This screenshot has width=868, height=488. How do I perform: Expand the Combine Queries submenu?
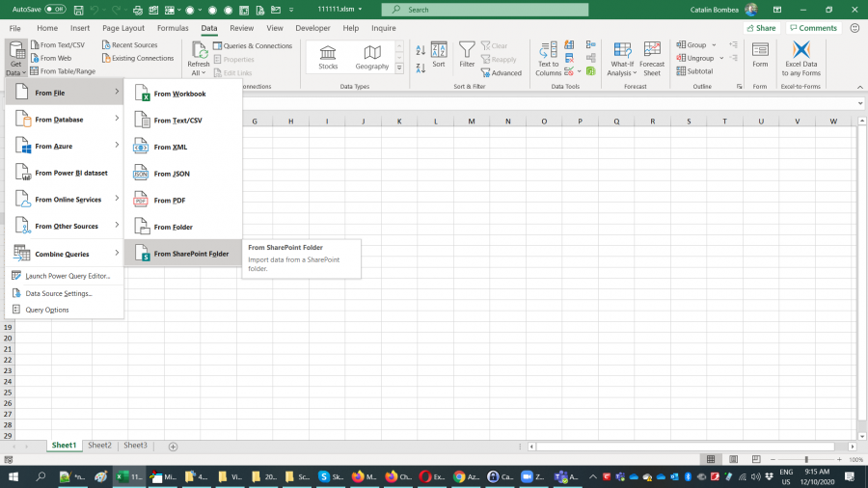point(65,254)
